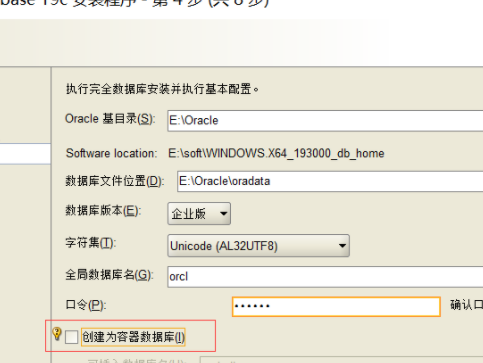Image resolution: width=483 pixels, height=363 pixels.
Task: Select the highlighted step in the left sidebar
Action: coord(25,154)
